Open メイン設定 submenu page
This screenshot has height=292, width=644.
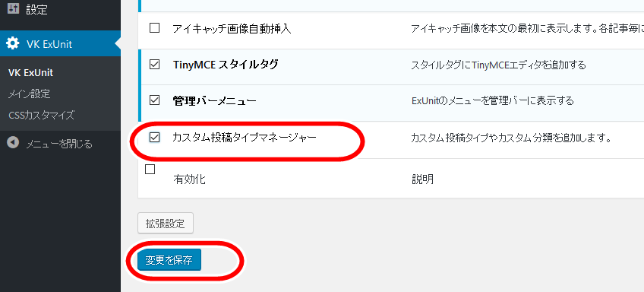tap(29, 94)
